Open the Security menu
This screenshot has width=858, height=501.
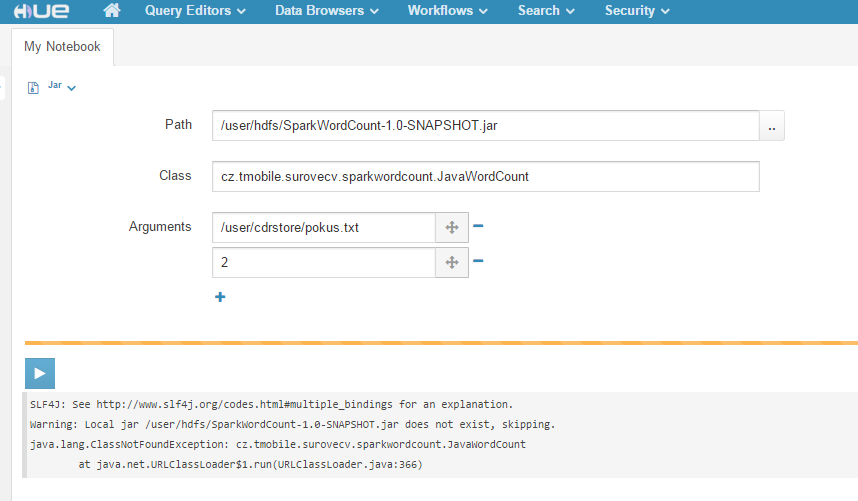click(x=637, y=11)
